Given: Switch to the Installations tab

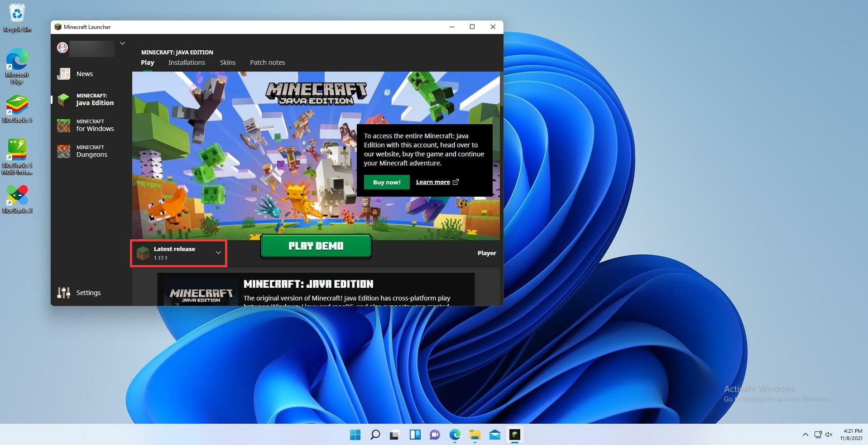Looking at the screenshot, I should pos(187,63).
